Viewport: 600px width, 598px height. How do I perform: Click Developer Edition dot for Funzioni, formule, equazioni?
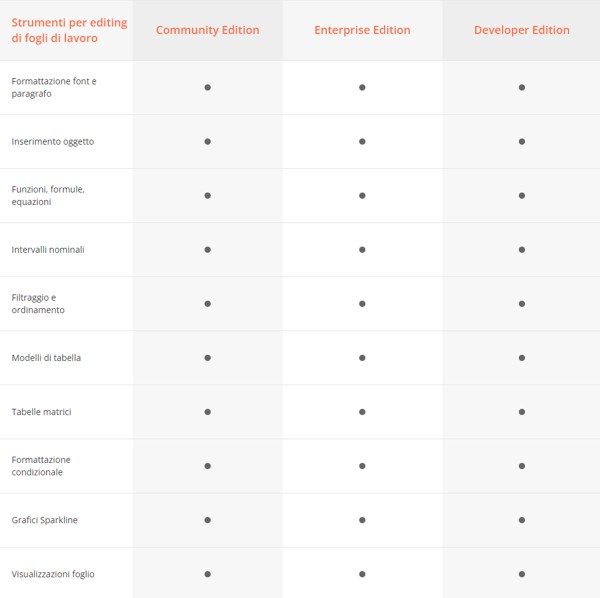click(522, 195)
